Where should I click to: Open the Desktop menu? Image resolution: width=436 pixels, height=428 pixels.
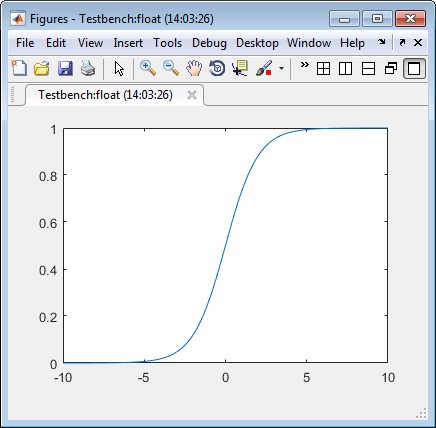(257, 43)
